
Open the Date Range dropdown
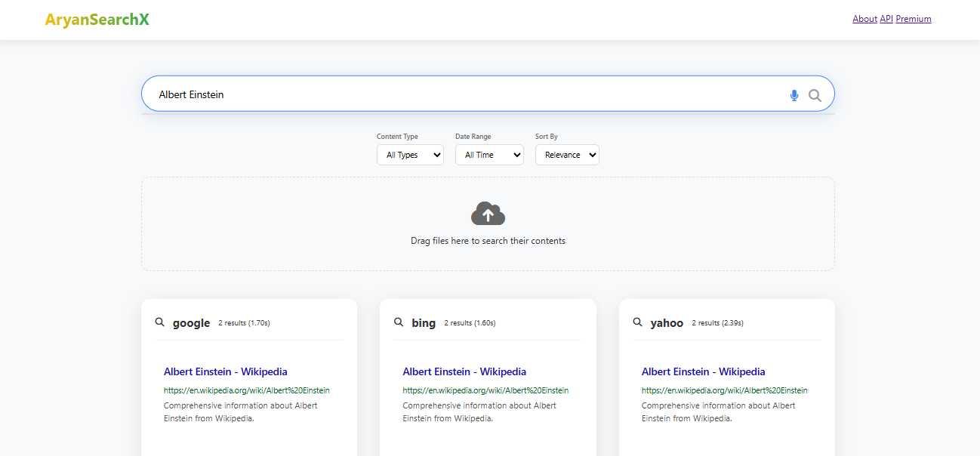489,155
